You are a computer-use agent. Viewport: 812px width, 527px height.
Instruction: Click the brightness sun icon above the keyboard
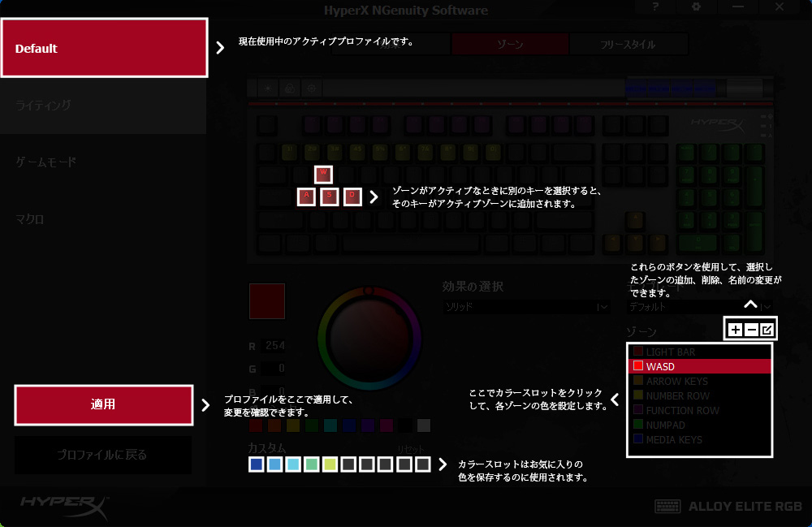point(268,89)
